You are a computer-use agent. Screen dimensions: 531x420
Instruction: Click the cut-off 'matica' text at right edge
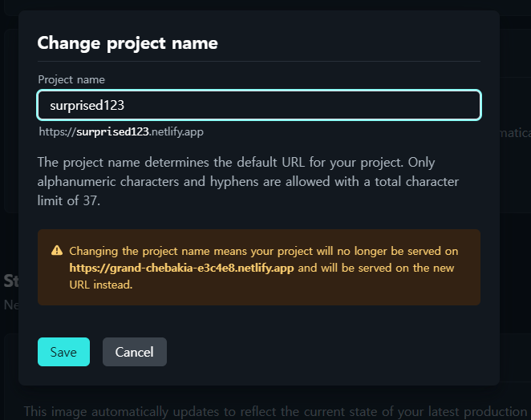tap(515, 133)
